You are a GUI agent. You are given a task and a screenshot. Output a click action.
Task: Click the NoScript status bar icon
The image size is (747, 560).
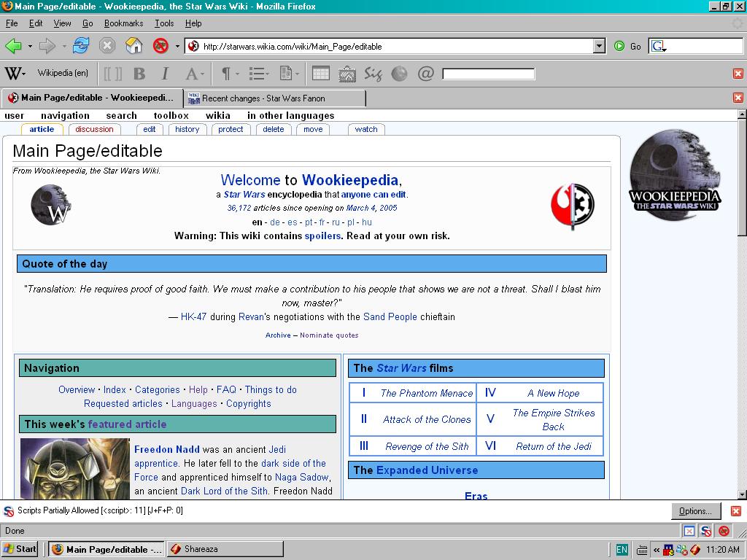pos(706,531)
